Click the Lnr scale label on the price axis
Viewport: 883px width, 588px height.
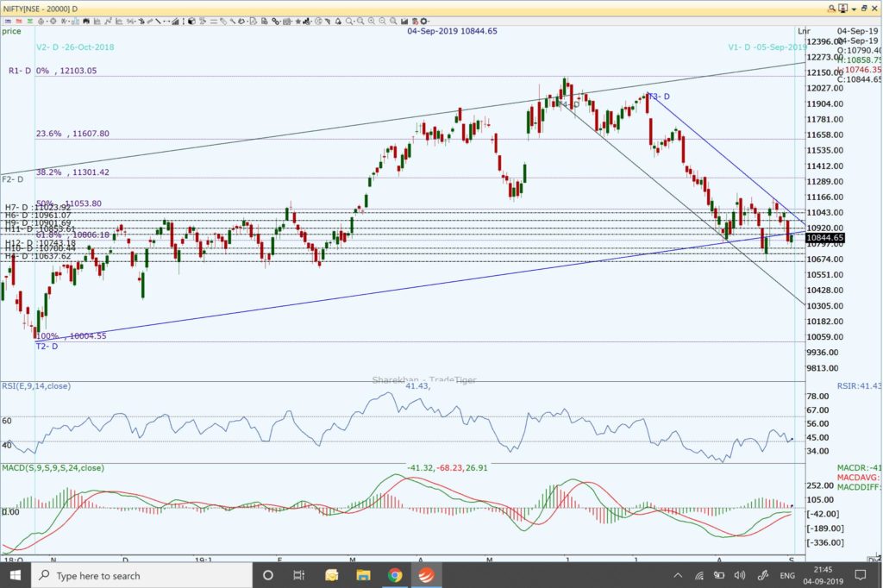point(803,31)
